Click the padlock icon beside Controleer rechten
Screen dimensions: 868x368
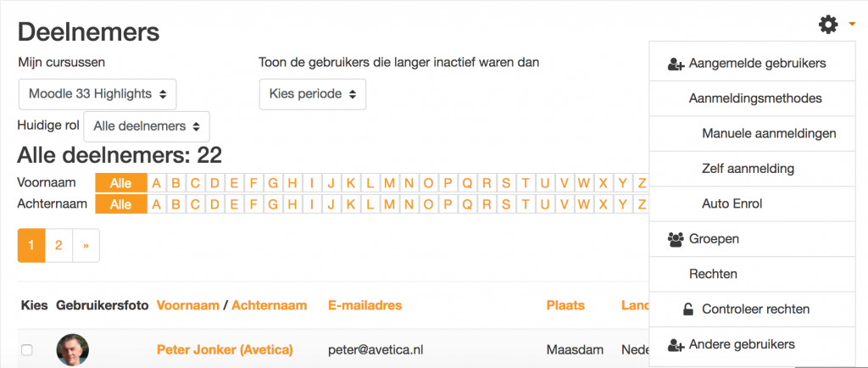click(x=687, y=309)
